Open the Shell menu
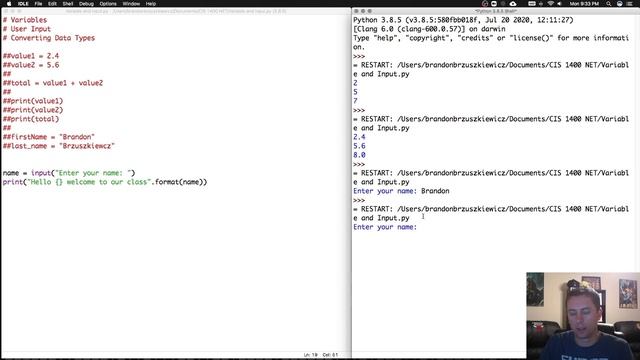Viewport: 640px width, 360px height. click(x=68, y=4)
